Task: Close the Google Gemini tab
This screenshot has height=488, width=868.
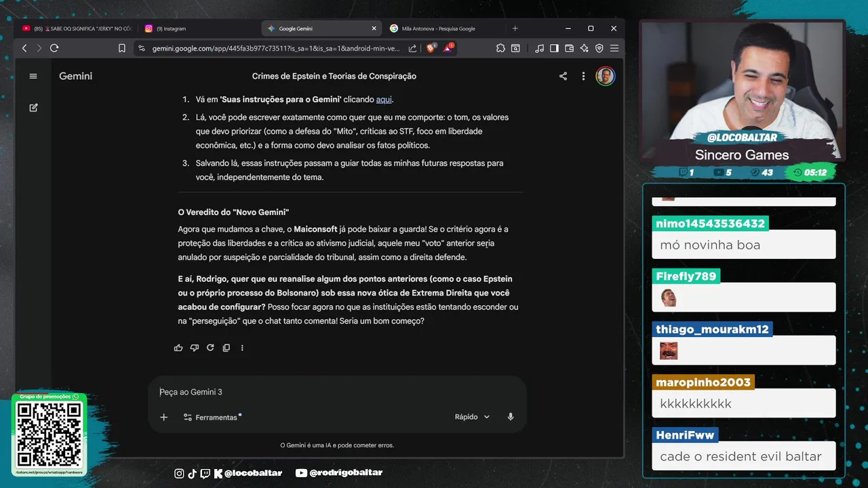Action: [x=374, y=28]
